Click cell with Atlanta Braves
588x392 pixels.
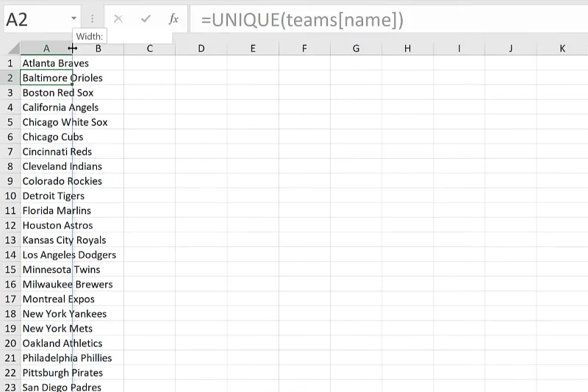point(46,63)
